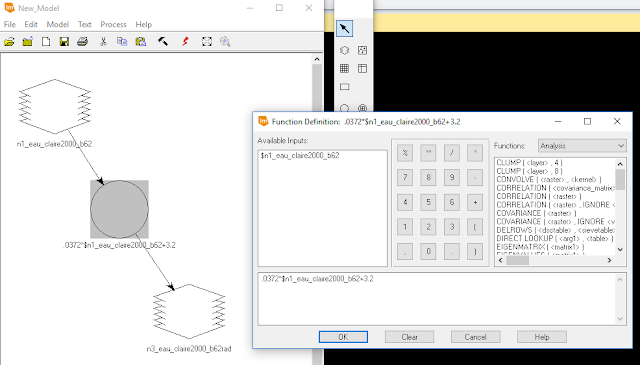Select the function circle tool in the palette
Screen dimensions: 640x365
344,108
